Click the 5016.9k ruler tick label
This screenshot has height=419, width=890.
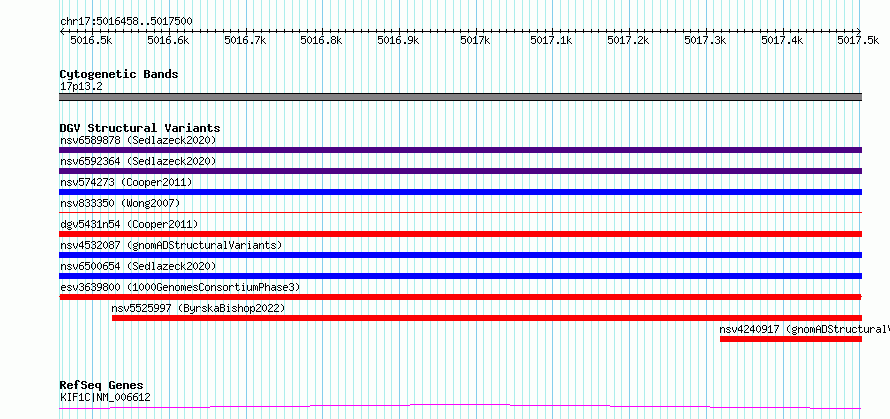coord(398,40)
